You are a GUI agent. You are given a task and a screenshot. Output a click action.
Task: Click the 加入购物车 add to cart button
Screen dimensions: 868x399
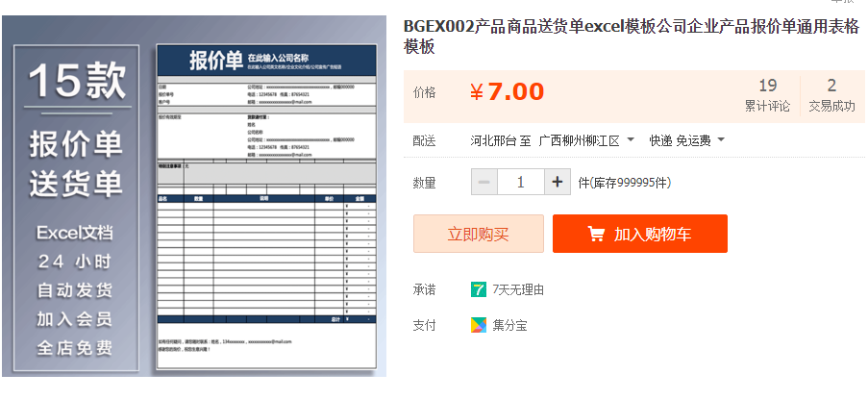[x=640, y=234]
